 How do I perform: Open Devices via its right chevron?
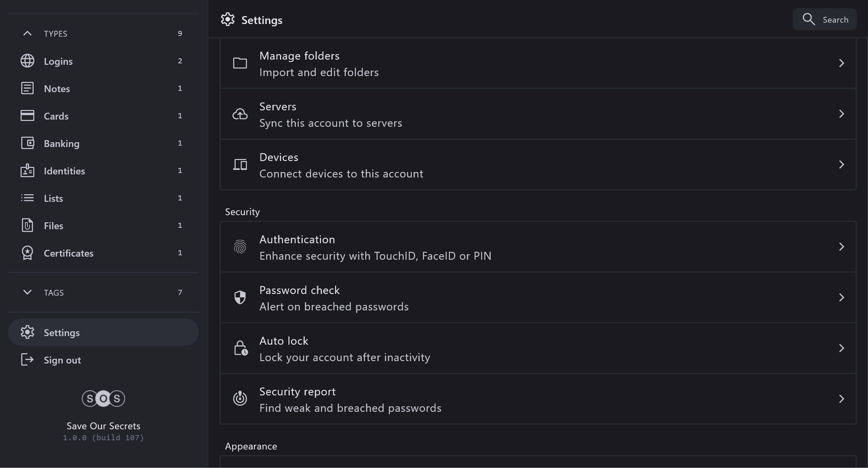(x=841, y=164)
